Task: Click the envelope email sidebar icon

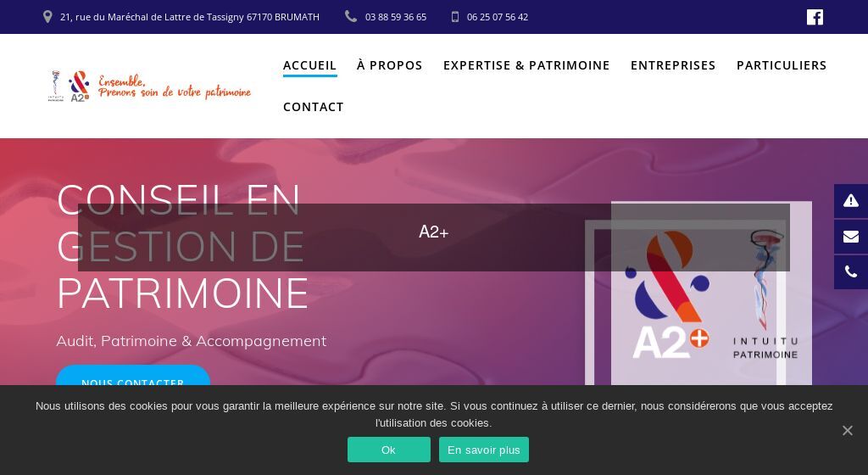Action: point(851,237)
